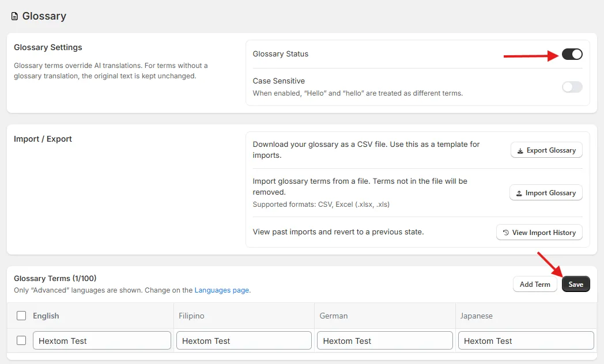Click the English column header text
Image resolution: width=604 pixels, height=364 pixels.
46,316
